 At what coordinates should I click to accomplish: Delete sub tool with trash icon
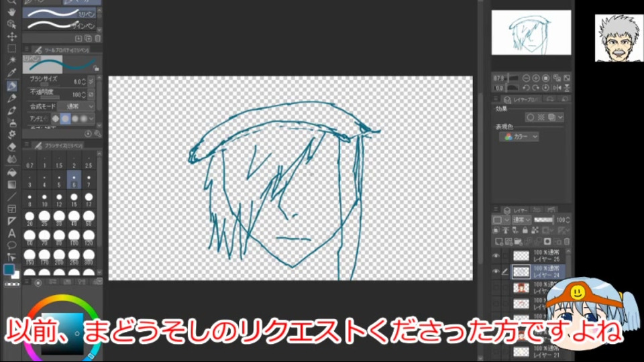(98, 39)
